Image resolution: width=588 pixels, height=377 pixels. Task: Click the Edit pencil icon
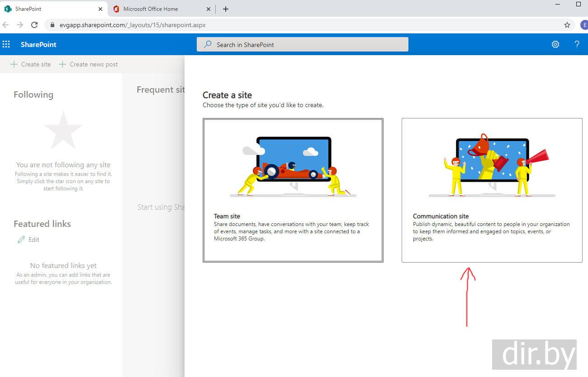point(21,240)
